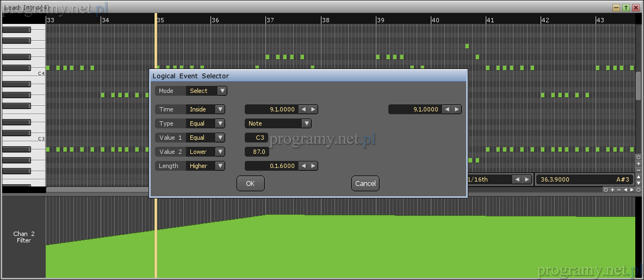The width and height of the screenshot is (644, 280).
Task: Open the Value 2 dropdown set to Lower
Action: (220, 152)
